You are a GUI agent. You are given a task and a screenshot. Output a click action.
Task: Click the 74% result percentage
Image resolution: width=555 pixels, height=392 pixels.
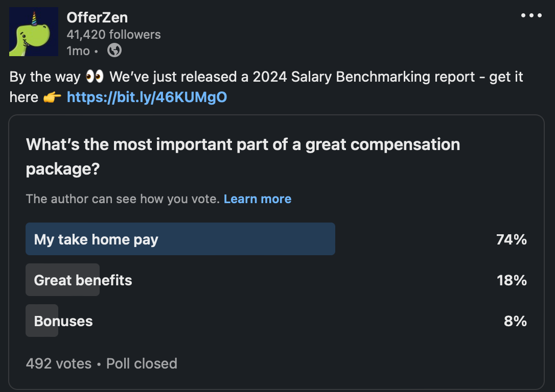[512, 239]
